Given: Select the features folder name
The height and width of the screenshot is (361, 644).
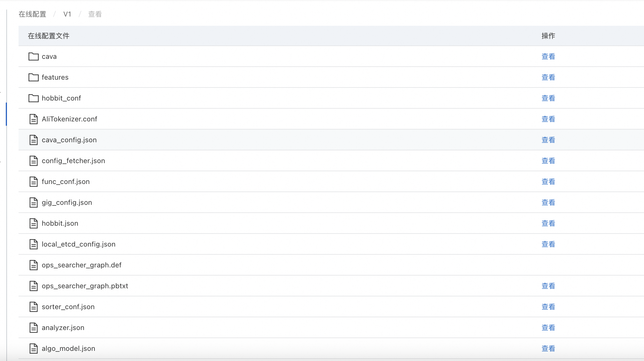Looking at the screenshot, I should click(55, 77).
